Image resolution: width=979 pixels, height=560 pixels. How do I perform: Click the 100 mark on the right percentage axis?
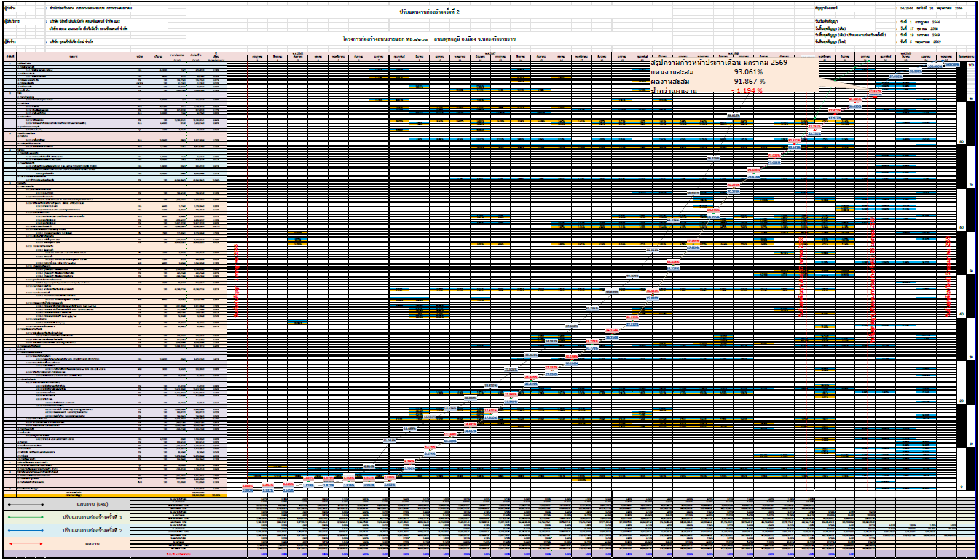pos(971,66)
